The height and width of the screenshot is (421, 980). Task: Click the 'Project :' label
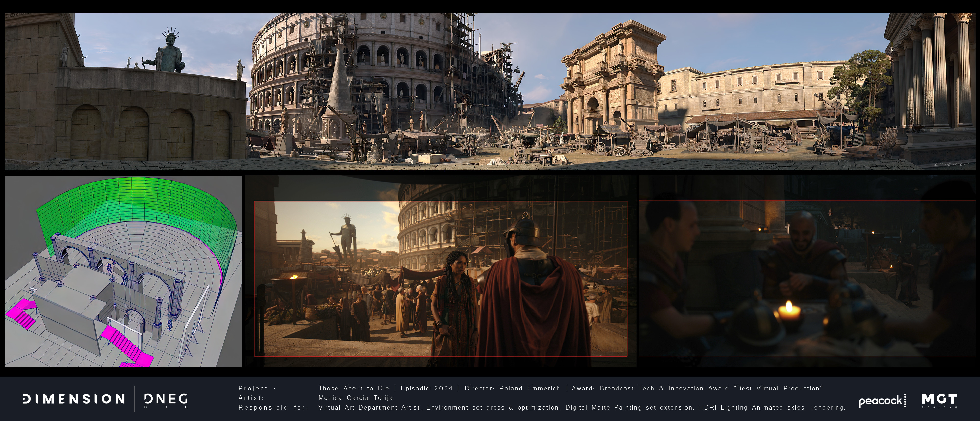pos(257,388)
